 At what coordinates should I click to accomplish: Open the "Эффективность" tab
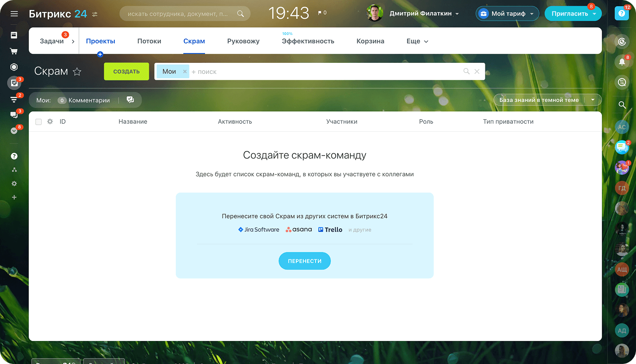308,41
